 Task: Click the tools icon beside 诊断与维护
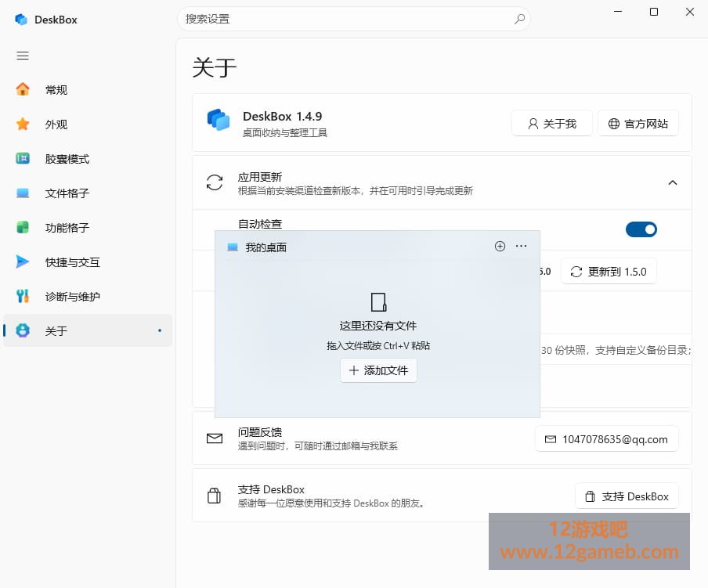point(23,296)
